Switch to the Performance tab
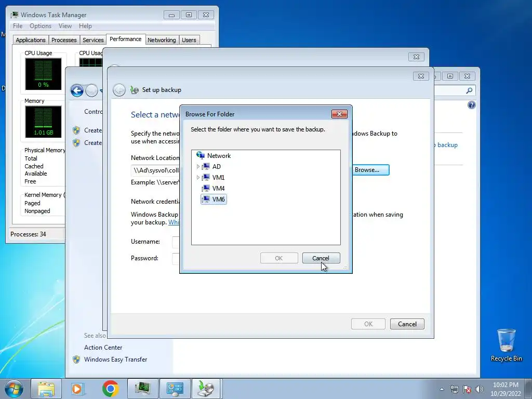The image size is (532, 399). point(126,39)
